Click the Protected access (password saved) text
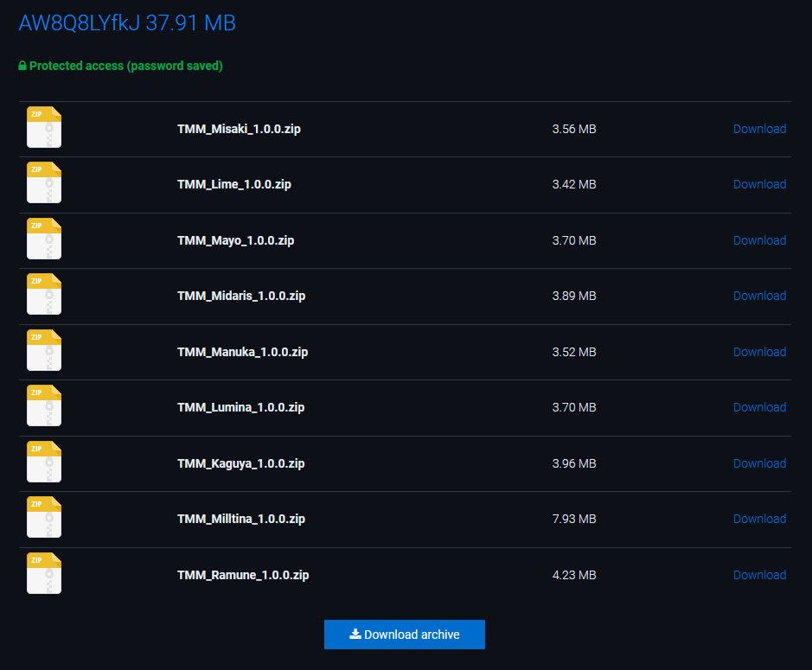This screenshot has height=670, width=812. (x=126, y=66)
